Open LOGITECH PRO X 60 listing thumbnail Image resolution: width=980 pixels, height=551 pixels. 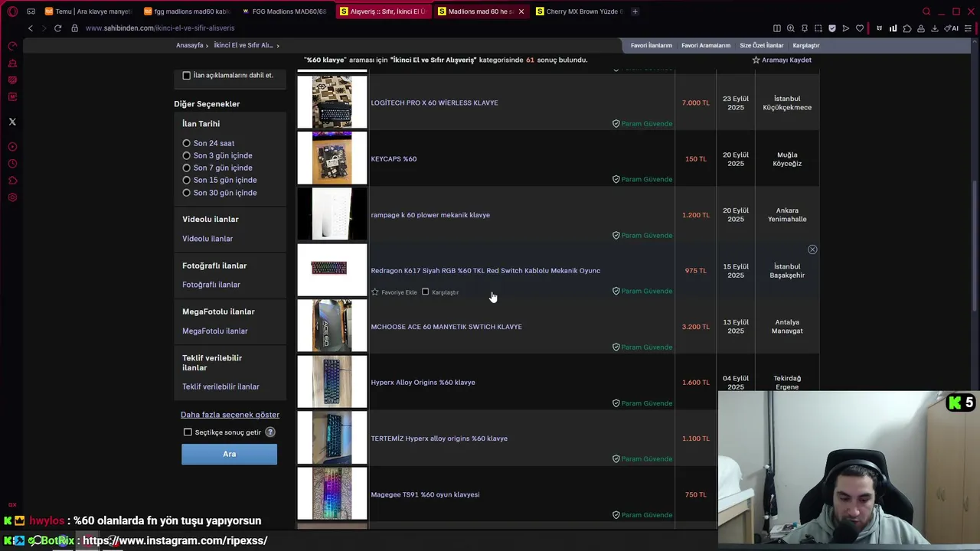pos(332,102)
